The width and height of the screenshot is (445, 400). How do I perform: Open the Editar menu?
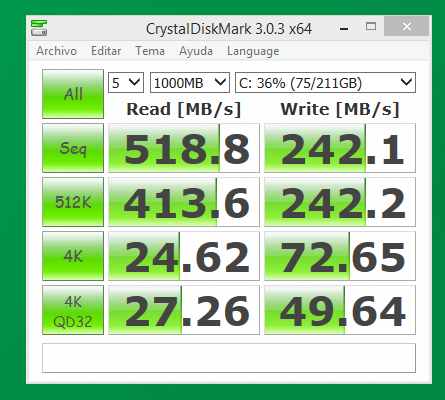pos(106,51)
